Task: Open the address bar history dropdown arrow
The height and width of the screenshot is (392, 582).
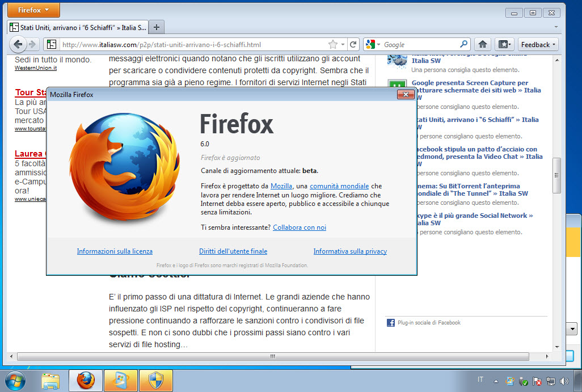Action: click(343, 45)
